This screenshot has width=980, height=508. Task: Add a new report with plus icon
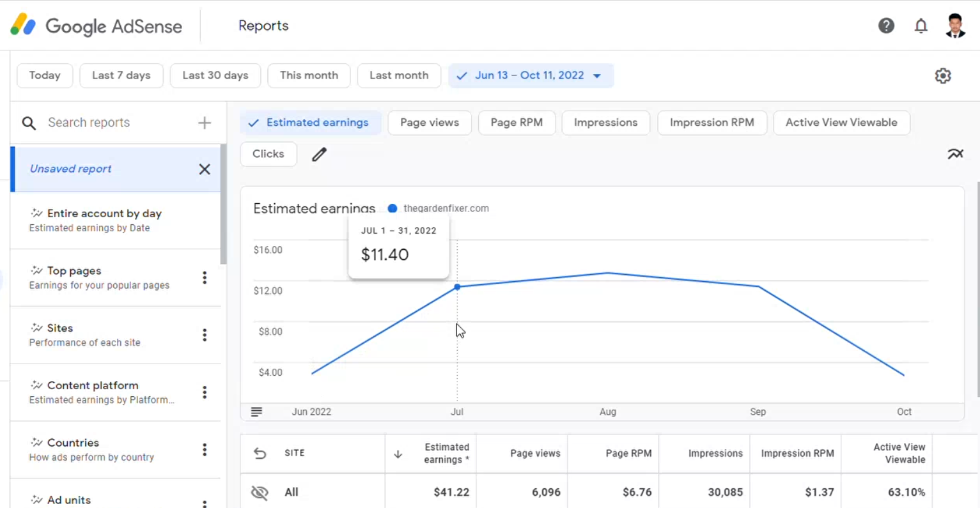(205, 123)
